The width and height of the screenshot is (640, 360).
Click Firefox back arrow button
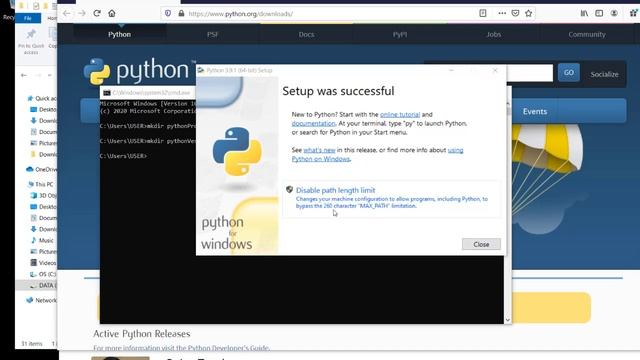(67, 13)
